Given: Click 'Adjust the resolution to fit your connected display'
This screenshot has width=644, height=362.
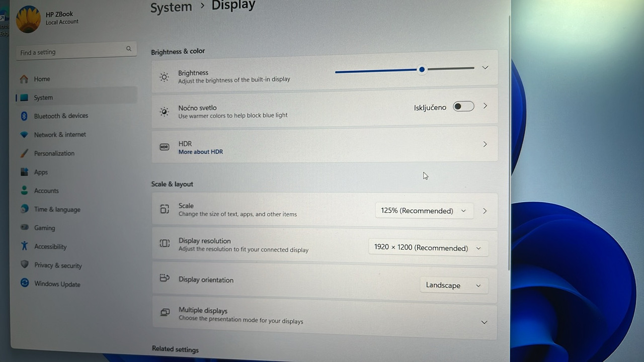Looking at the screenshot, I should coord(244,249).
